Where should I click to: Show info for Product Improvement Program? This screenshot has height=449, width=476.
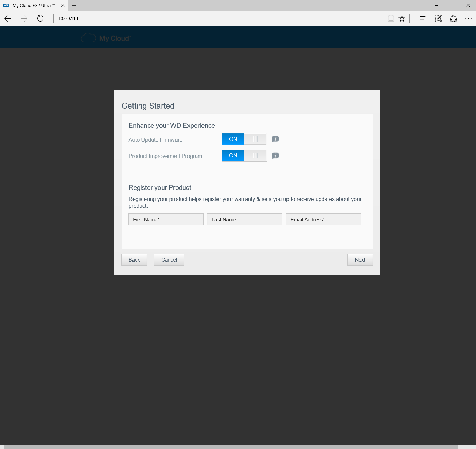pos(275,156)
